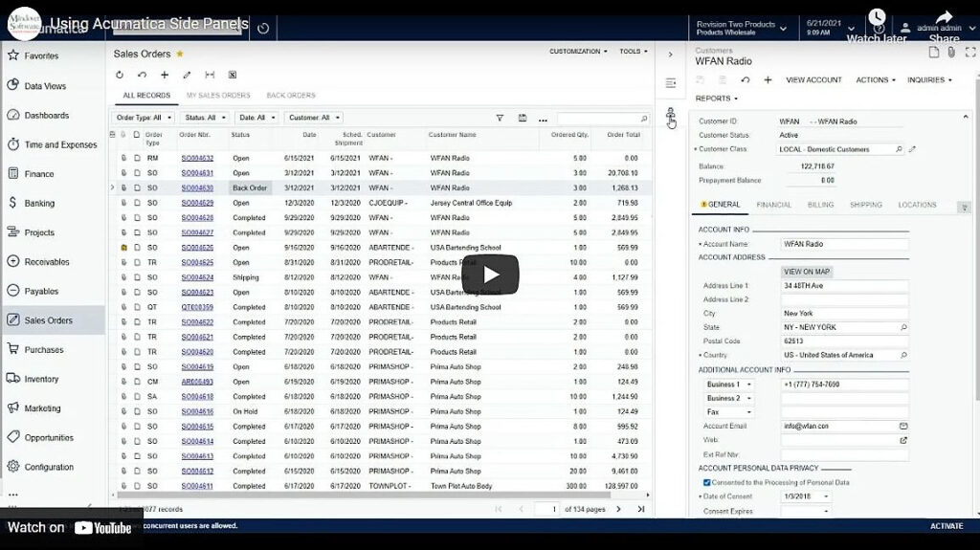Expand the Customization menu

coord(578,52)
